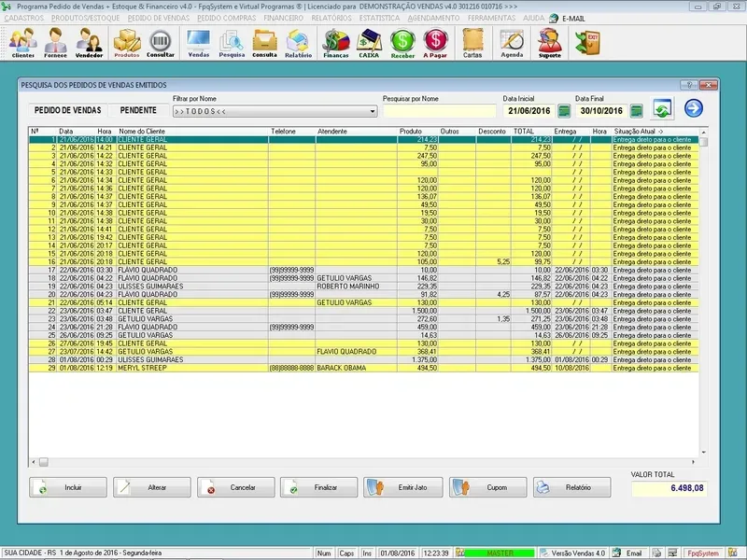Click the Suporte toolbar icon

tap(550, 42)
